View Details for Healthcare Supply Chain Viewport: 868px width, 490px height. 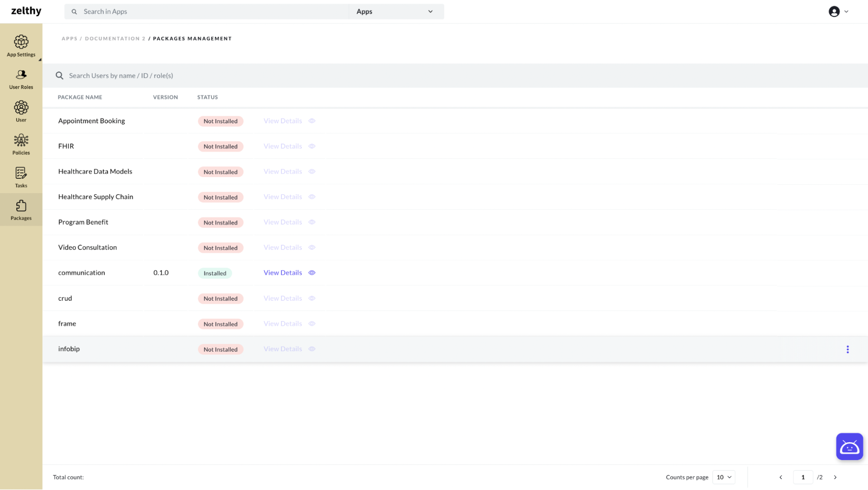coord(283,197)
